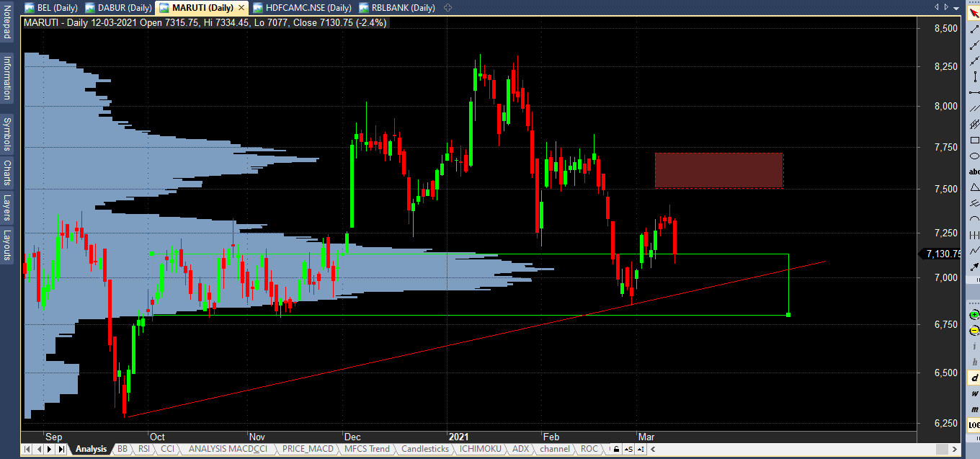Click the horizontal scrollbar left arrow
The image size is (980, 459).
click(x=652, y=449)
